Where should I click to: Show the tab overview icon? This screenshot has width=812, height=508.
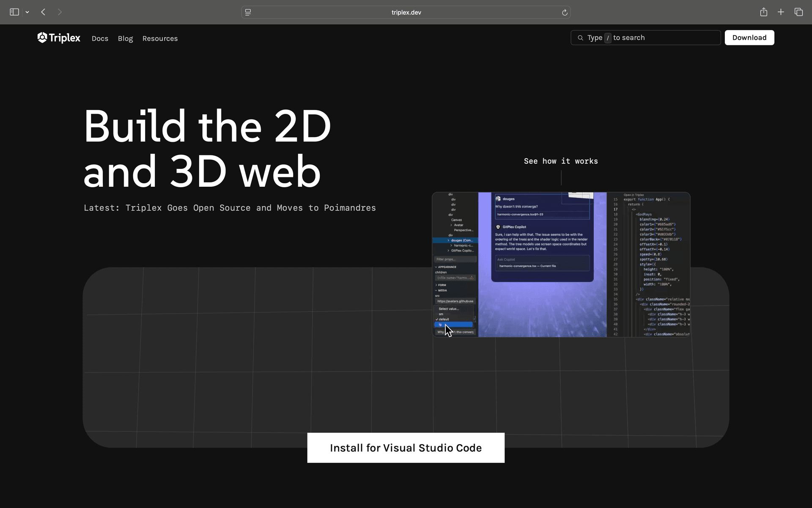[798, 12]
